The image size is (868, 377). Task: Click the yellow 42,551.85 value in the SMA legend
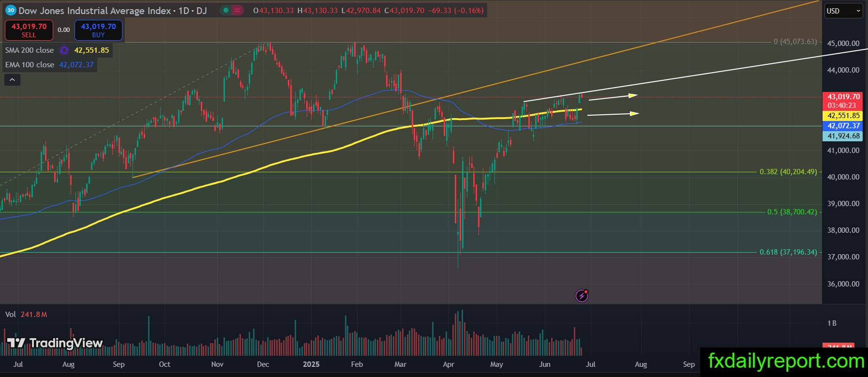click(91, 50)
